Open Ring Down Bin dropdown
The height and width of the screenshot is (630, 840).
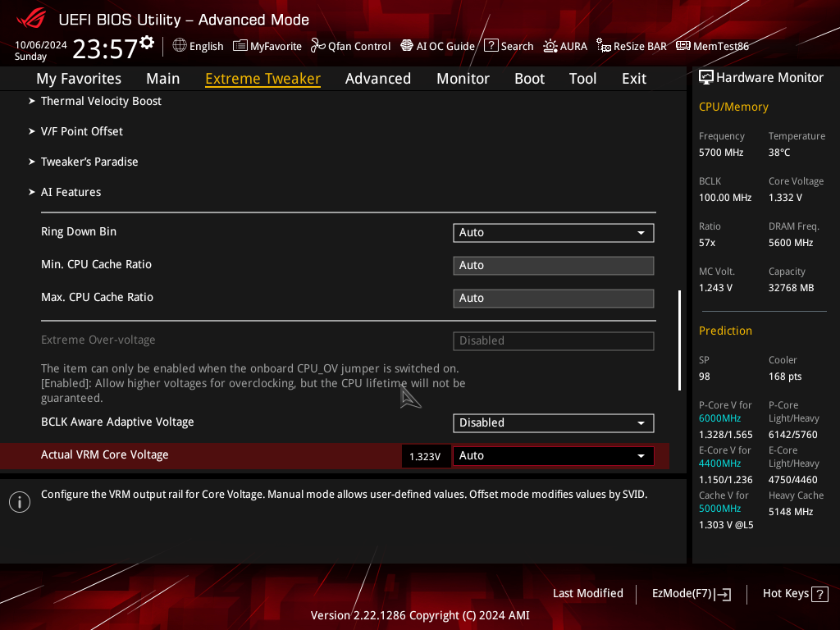554,232
